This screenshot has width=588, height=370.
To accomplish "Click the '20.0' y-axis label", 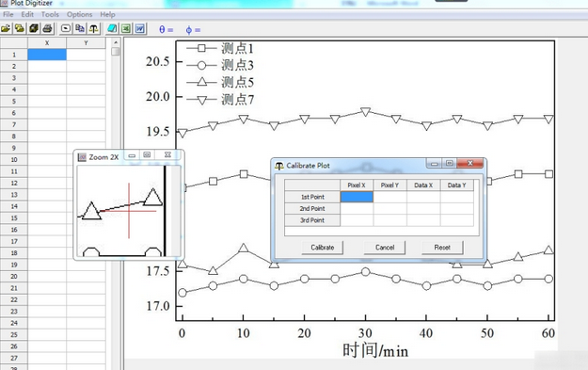I will click(158, 97).
